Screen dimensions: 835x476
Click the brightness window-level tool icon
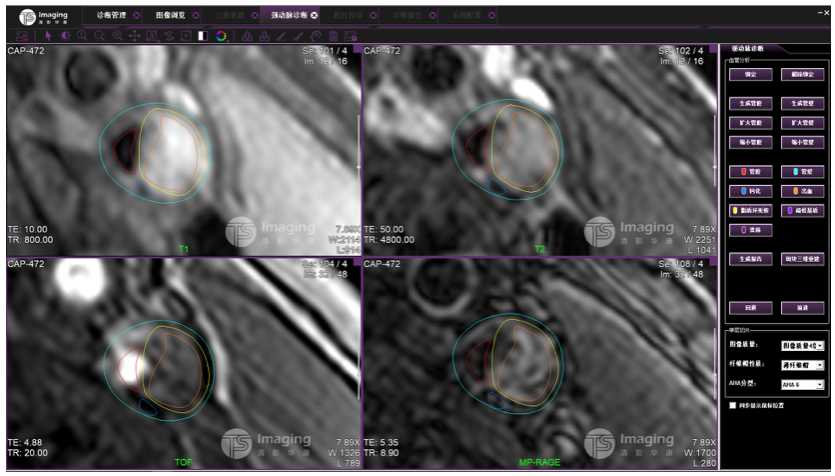pos(64,36)
